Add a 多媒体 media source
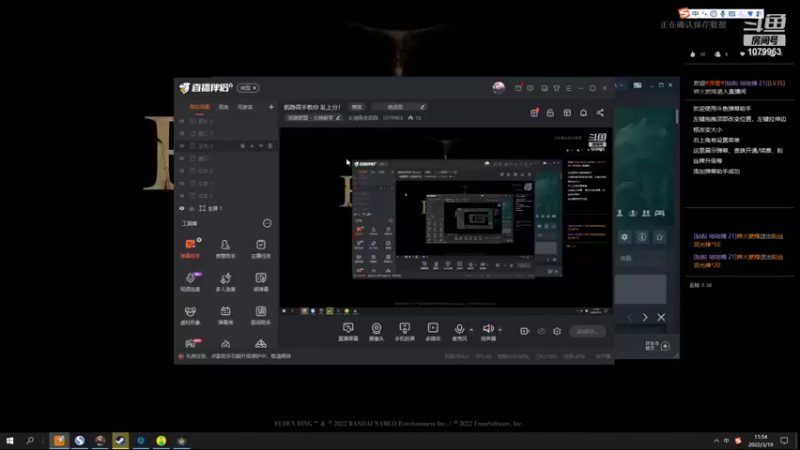 pos(433,331)
